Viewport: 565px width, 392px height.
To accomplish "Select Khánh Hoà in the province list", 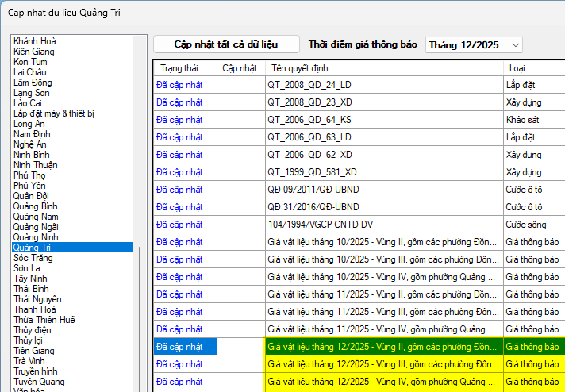I will pyautogui.click(x=35, y=41).
